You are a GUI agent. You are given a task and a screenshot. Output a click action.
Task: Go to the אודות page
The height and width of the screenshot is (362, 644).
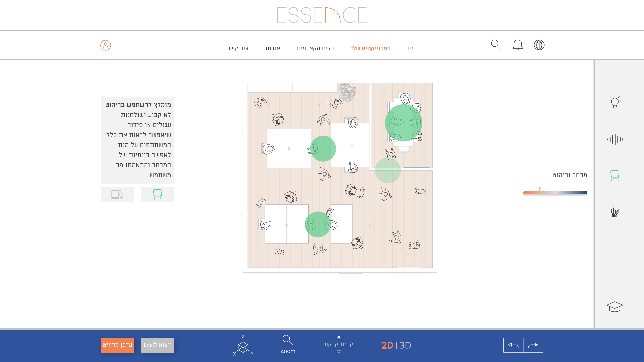click(x=273, y=48)
